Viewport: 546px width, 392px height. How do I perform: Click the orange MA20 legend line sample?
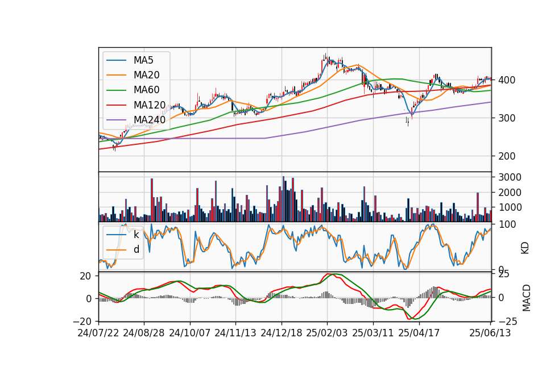(x=116, y=75)
